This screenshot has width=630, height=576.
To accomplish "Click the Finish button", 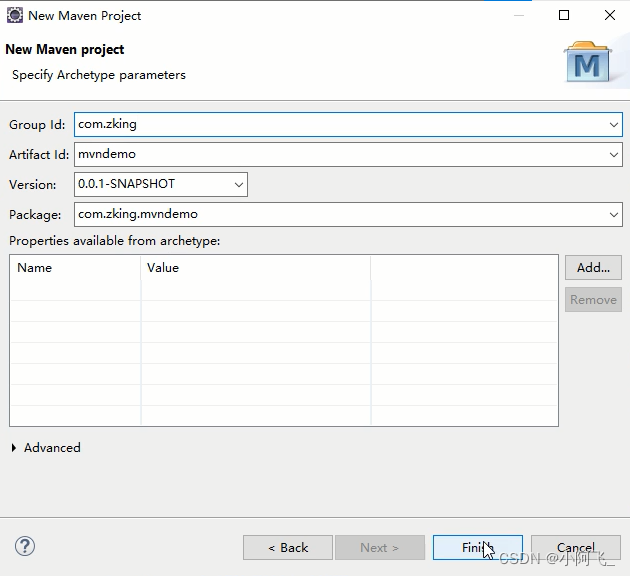I will click(x=478, y=547).
